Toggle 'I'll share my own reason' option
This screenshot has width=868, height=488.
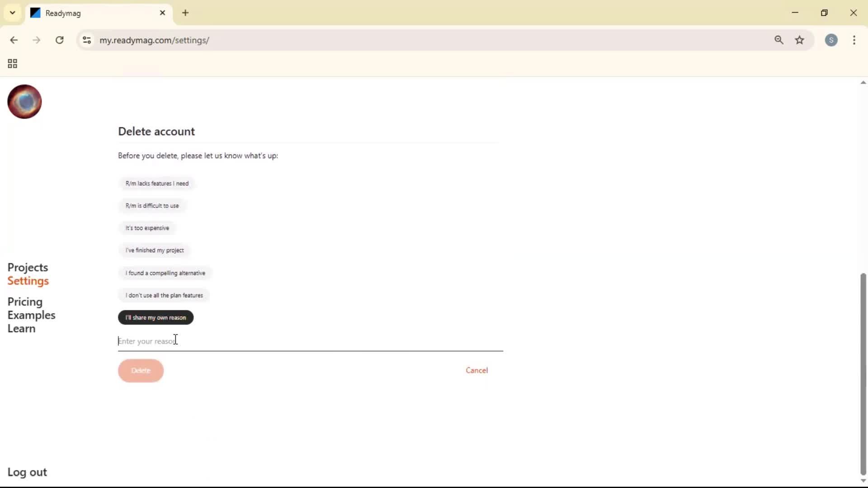coord(156,318)
